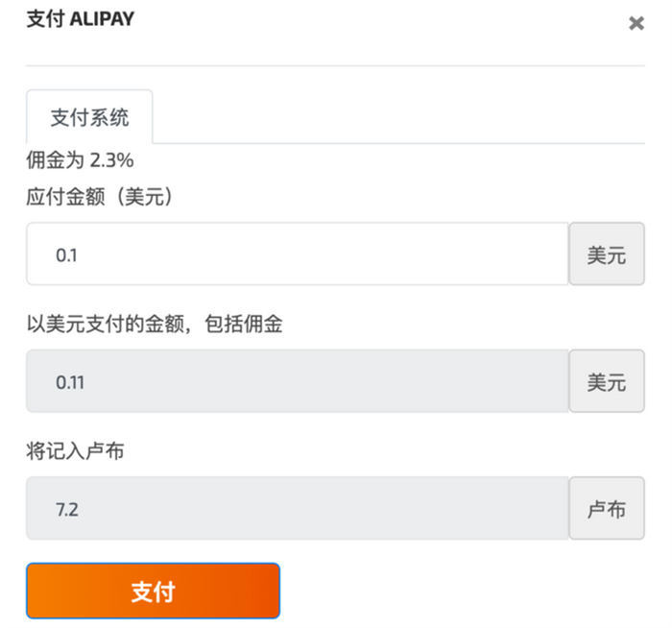Close the ALIPAY payment dialog
Image resolution: width=672 pixels, height=628 pixels.
(x=636, y=24)
